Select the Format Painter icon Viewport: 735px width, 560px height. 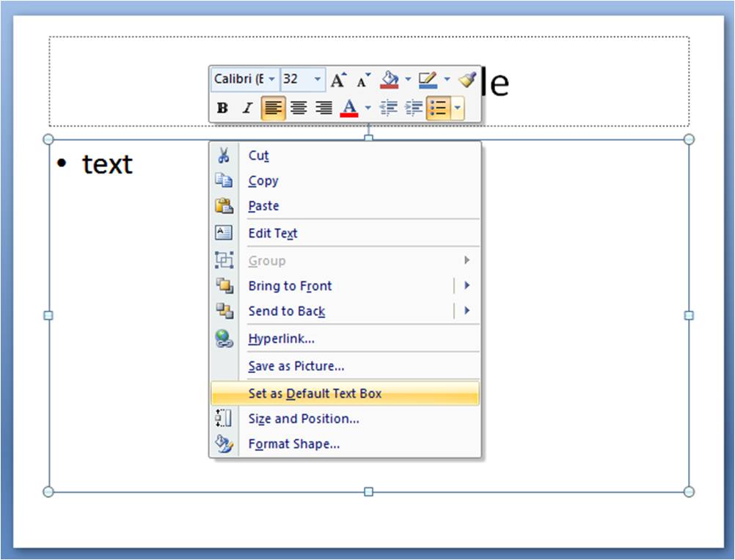469,78
